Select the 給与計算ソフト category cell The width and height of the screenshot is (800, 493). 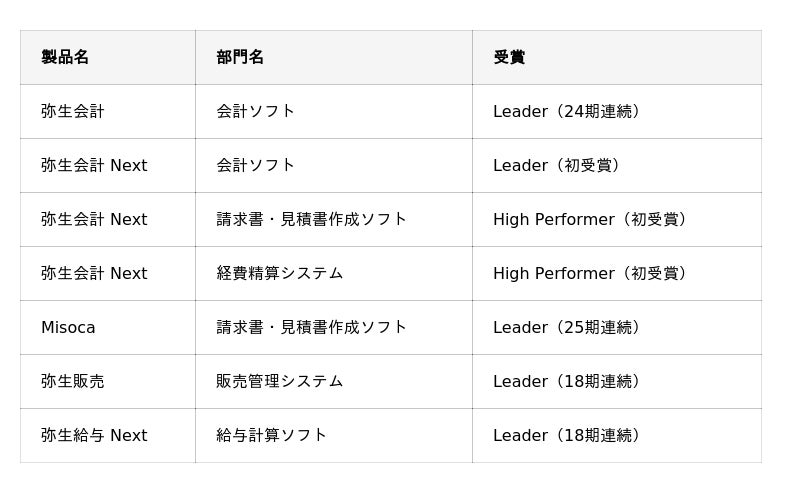tap(334, 436)
